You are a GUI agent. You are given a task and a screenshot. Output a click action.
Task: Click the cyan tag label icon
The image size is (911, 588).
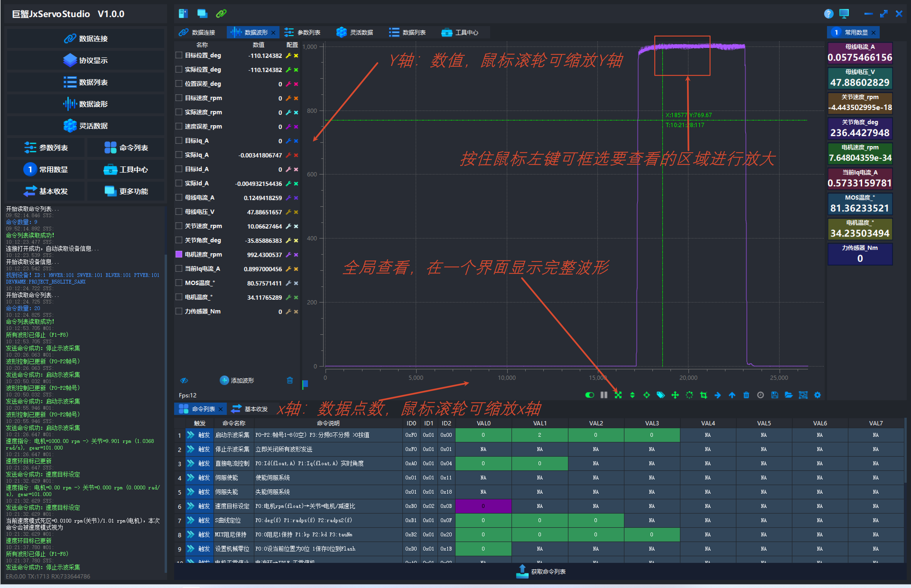pyautogui.click(x=660, y=395)
